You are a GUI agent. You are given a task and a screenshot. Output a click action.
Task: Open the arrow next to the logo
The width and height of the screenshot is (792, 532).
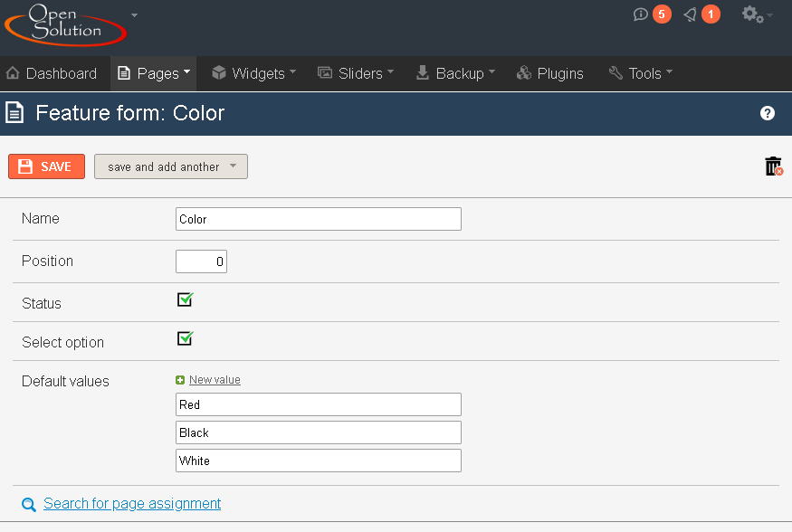(x=134, y=15)
